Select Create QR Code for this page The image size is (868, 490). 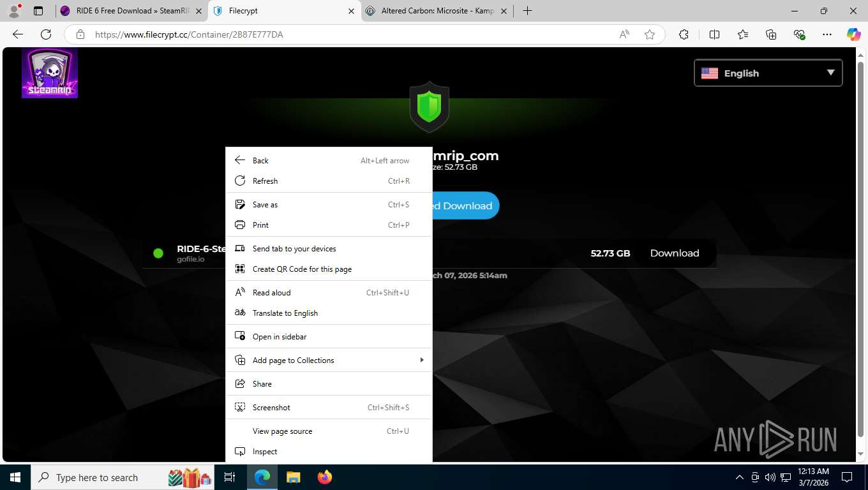pyautogui.click(x=329, y=269)
